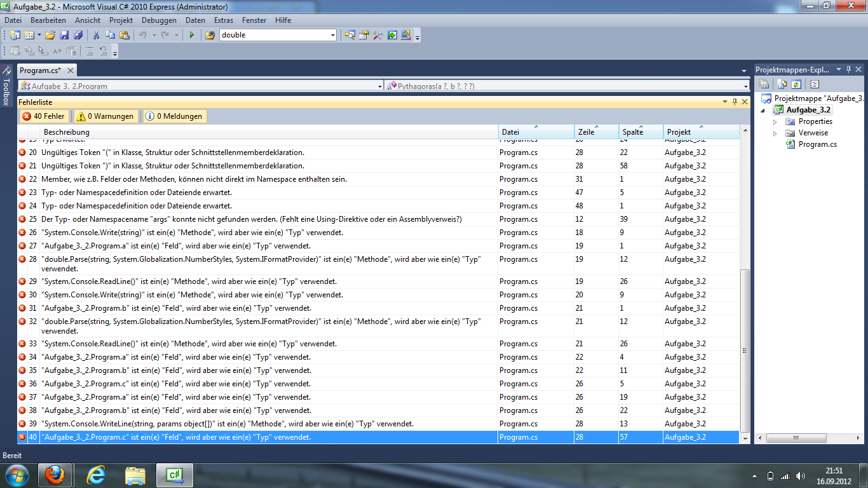This screenshot has width=868, height=488.
Task: Click the Redo arrow icon
Action: [x=165, y=35]
